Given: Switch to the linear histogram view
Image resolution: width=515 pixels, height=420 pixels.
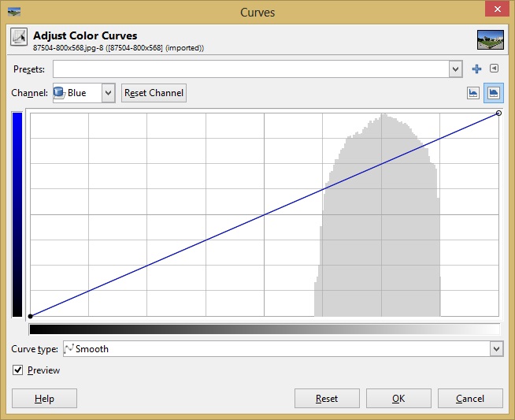Looking at the screenshot, I should pyautogui.click(x=473, y=93).
